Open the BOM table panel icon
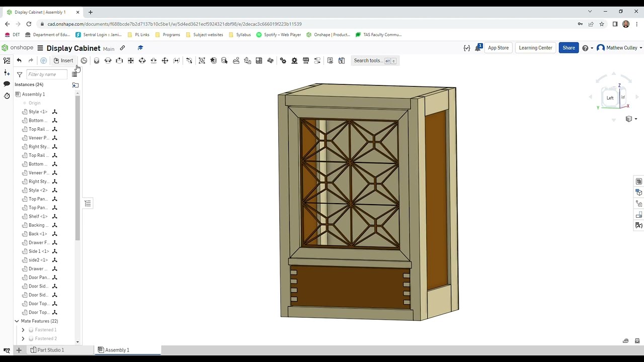The width and height of the screenshot is (644, 362). [x=638, y=182]
